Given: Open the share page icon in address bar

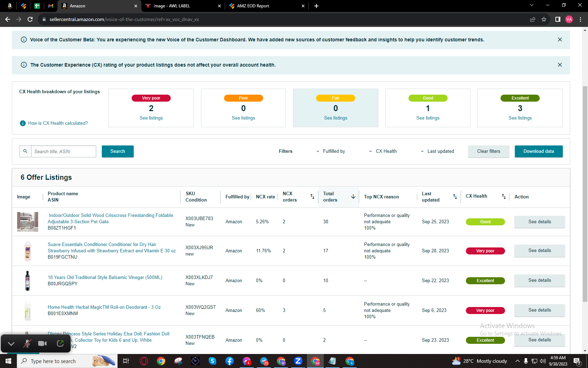Looking at the screenshot, I should [x=533, y=19].
